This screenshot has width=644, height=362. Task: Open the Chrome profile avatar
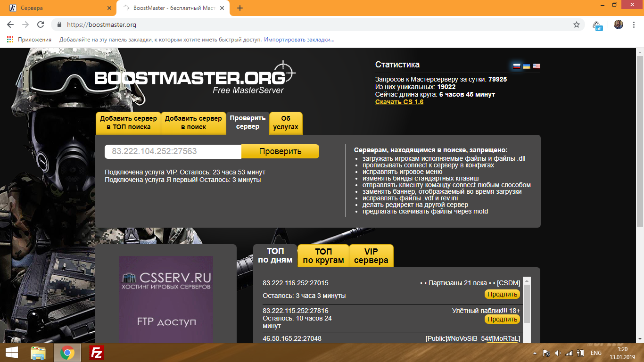[x=618, y=25]
